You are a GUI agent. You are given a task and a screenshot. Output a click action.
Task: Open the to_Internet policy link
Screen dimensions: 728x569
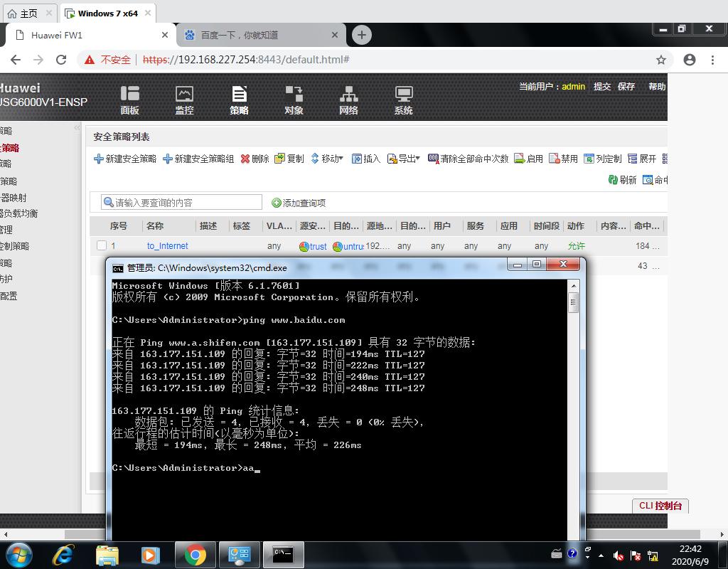tap(168, 245)
